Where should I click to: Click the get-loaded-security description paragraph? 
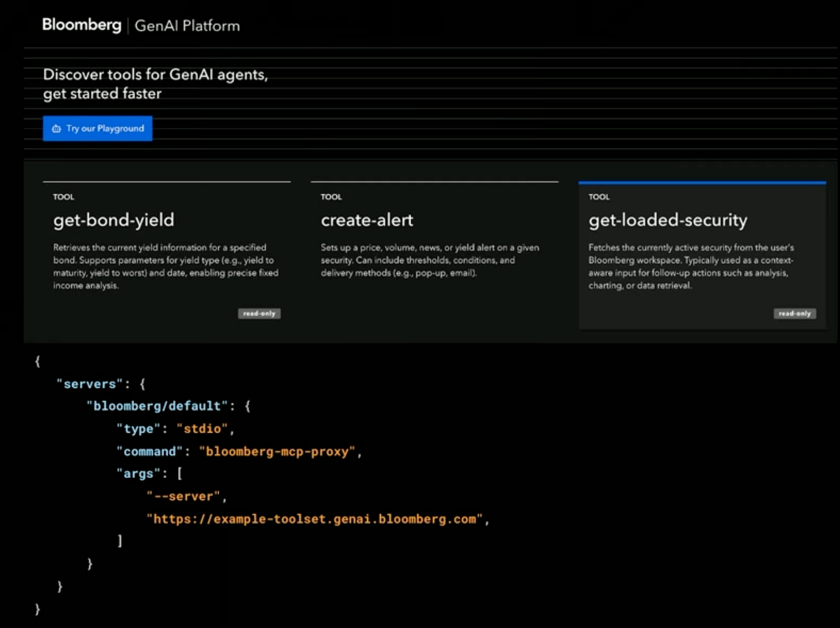(691, 266)
